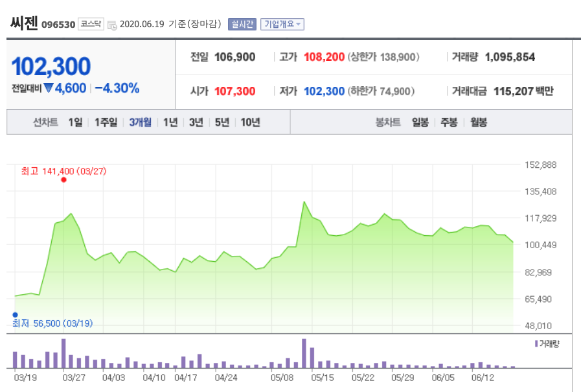The image size is (581, 392).
Task: Click the 고가 value 108,200
Action: click(325, 56)
